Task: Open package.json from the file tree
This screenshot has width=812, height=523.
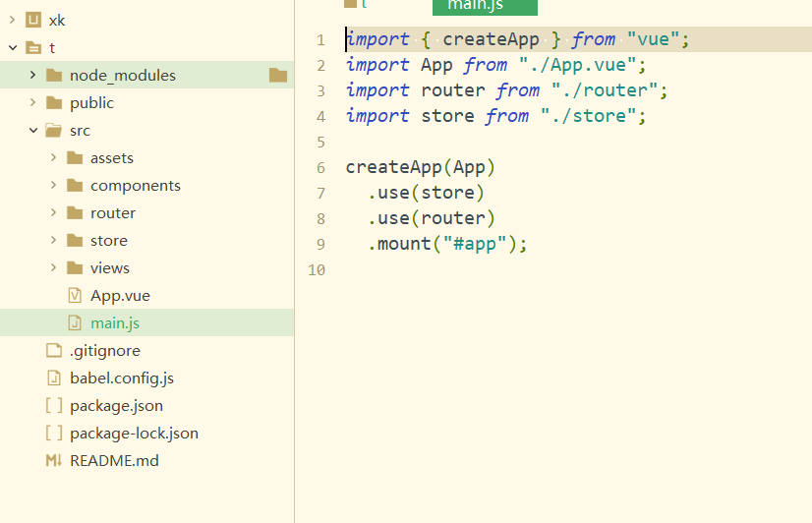Action: [117, 405]
